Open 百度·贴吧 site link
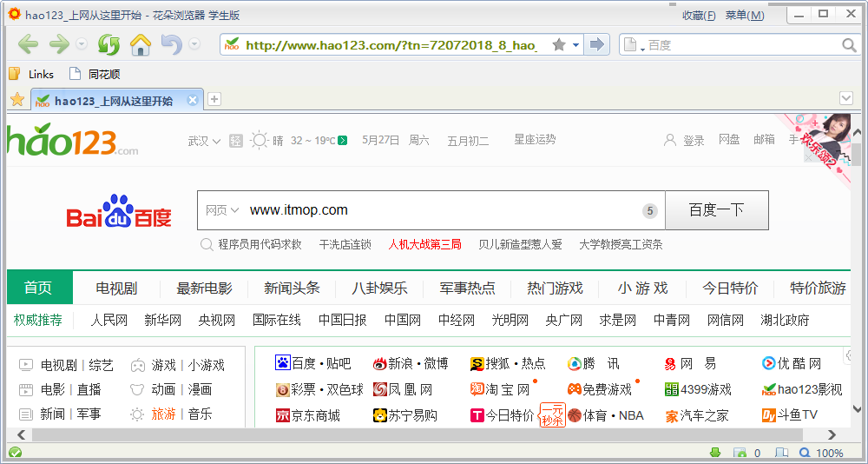The height and width of the screenshot is (464, 868). (312, 364)
